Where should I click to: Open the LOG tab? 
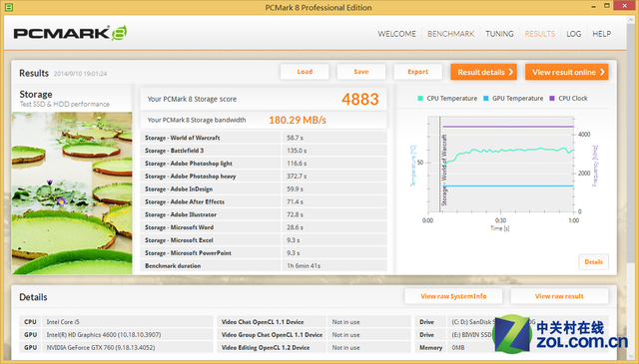point(573,34)
